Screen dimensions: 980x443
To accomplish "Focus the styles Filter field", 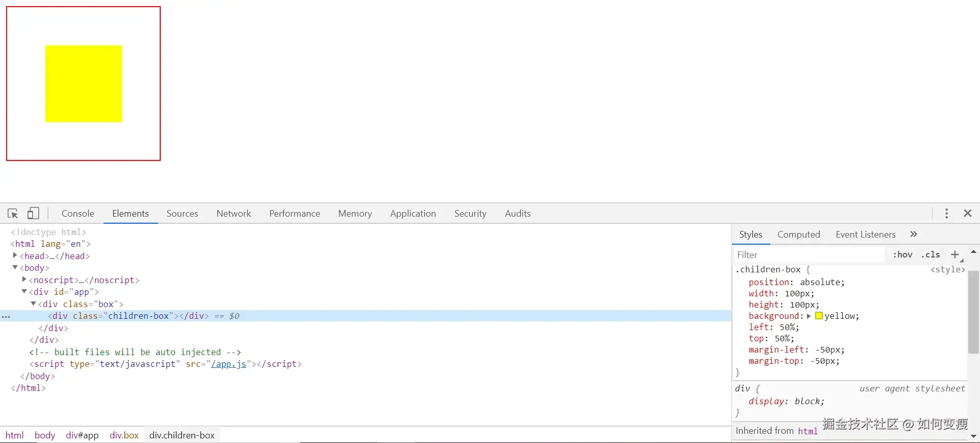I will pos(810,254).
